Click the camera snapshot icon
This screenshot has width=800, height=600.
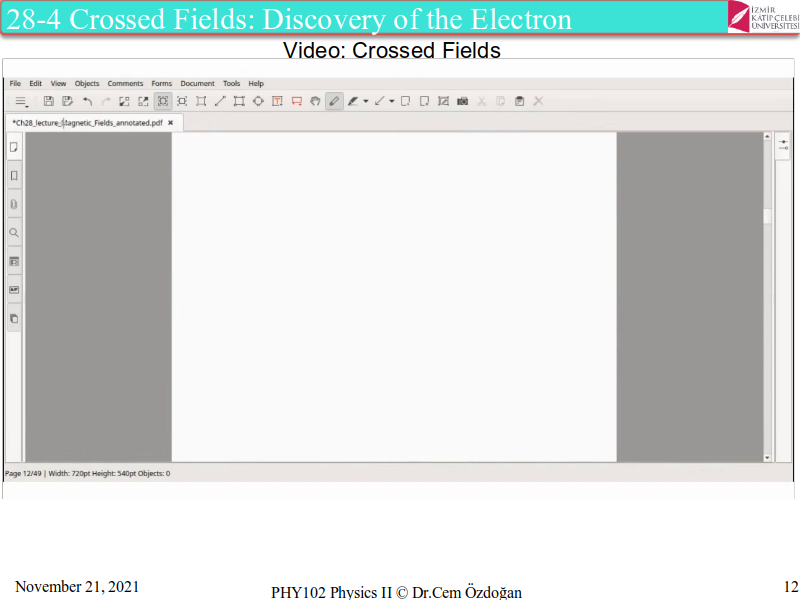pyautogui.click(x=462, y=101)
